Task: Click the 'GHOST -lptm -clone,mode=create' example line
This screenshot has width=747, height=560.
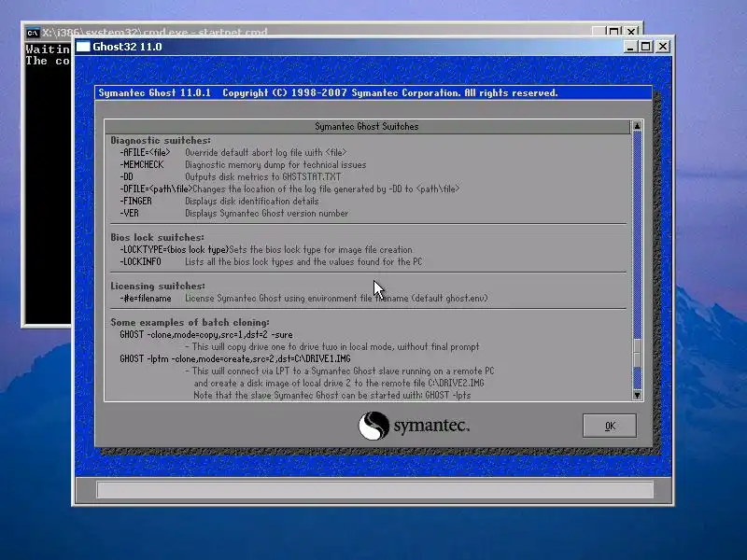Action: click(x=235, y=358)
